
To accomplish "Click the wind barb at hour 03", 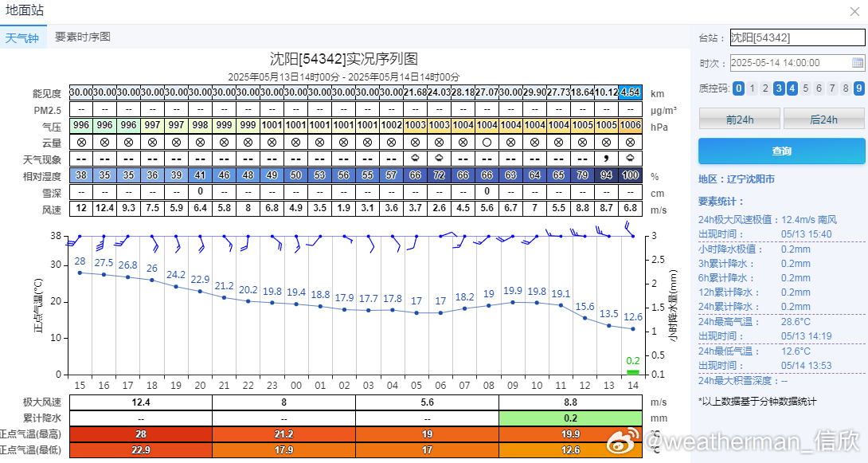I will (x=371, y=244).
